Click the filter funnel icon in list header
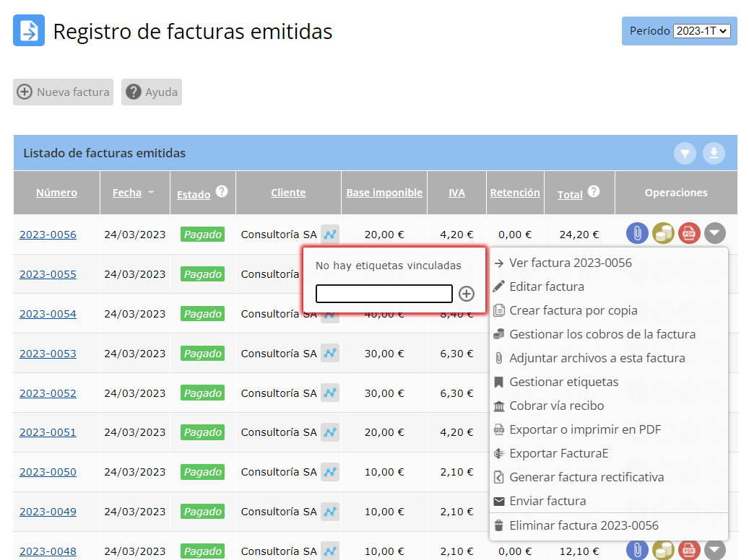Viewport: 749px width, 560px height. pyautogui.click(x=685, y=153)
